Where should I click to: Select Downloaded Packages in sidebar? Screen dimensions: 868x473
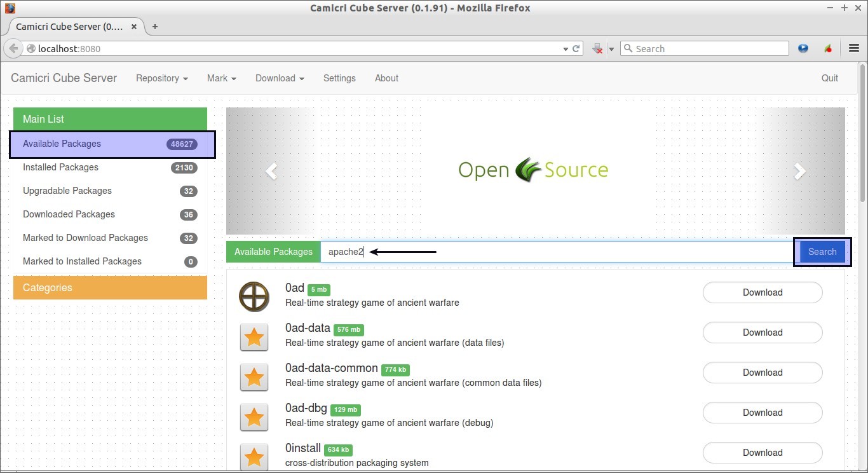click(110, 214)
